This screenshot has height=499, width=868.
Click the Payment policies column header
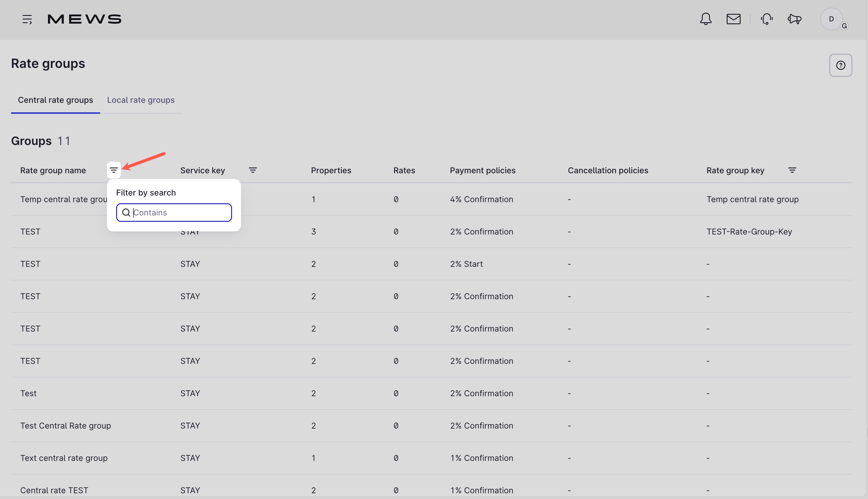pyautogui.click(x=483, y=170)
